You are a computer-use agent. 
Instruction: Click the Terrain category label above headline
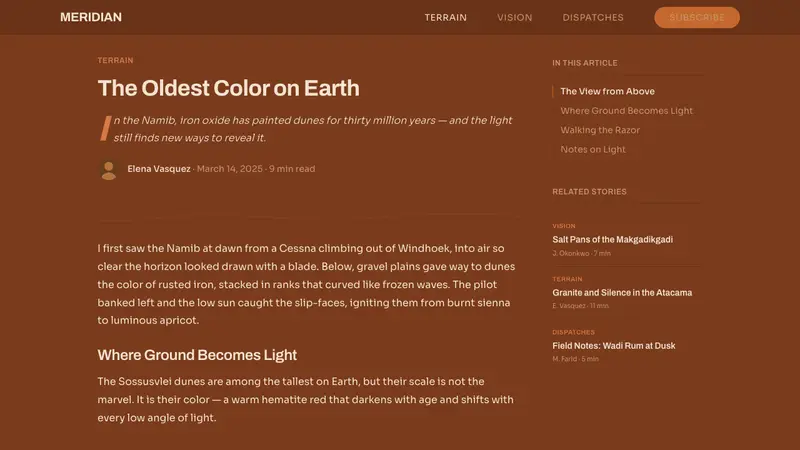point(115,60)
